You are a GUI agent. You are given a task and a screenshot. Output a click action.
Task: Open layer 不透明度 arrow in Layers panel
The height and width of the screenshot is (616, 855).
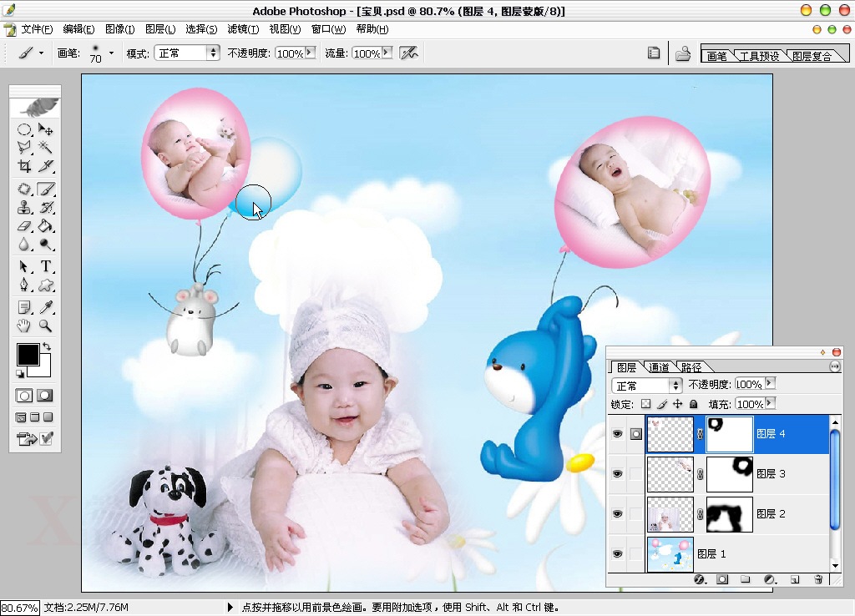[x=769, y=384]
